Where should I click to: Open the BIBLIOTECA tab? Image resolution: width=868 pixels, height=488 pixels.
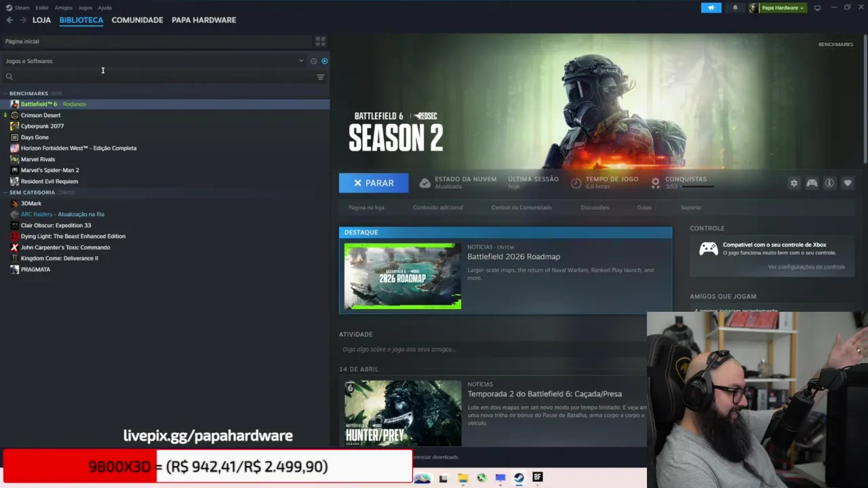(81, 20)
